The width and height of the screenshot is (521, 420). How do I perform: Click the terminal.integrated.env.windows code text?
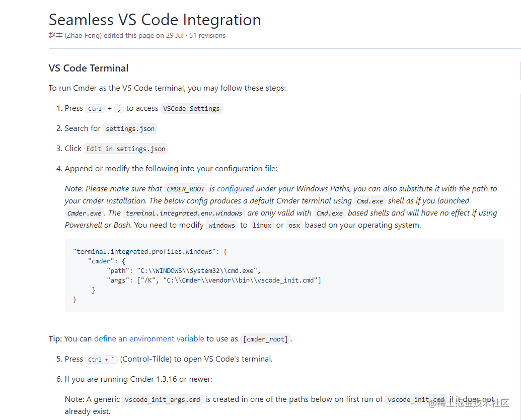[183, 213]
